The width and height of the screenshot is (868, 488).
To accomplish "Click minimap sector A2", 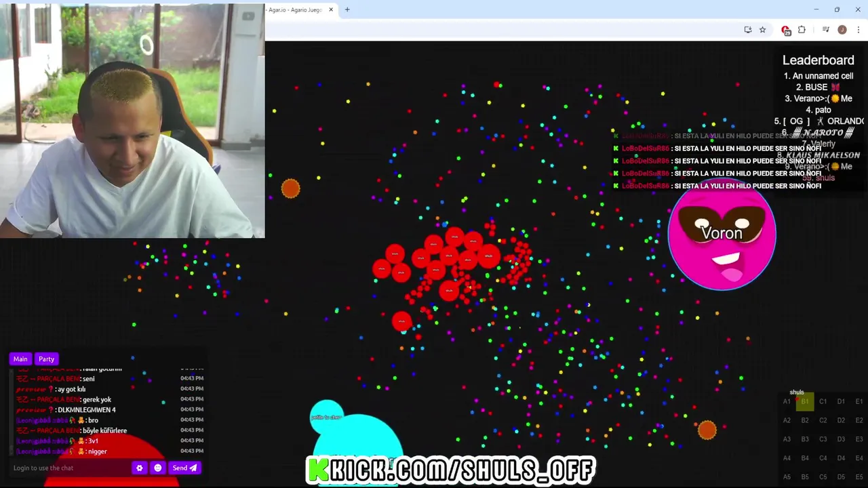I will (787, 420).
